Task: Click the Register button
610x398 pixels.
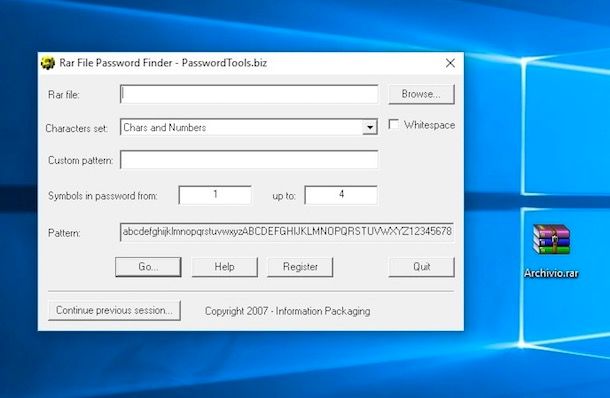Action: [x=300, y=267]
